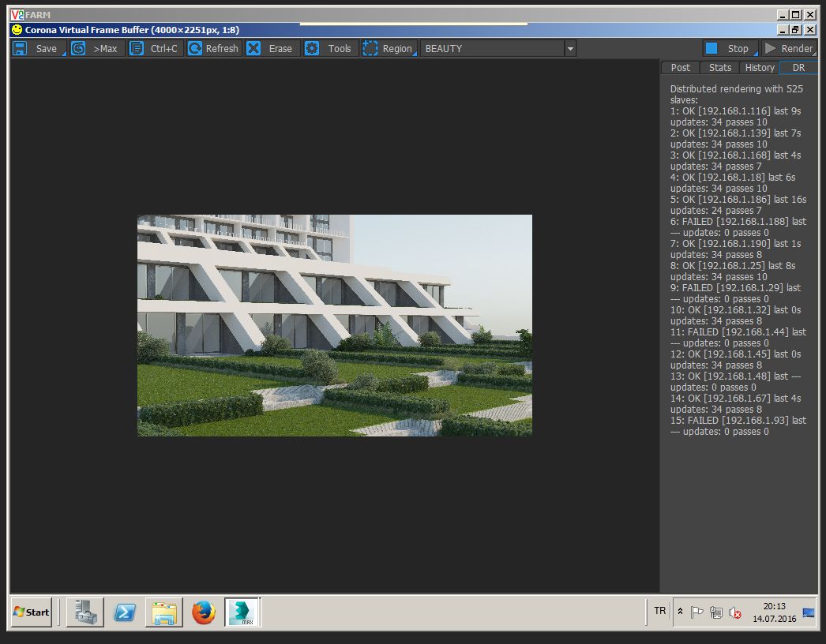The image size is (826, 644).
Task: Open the Action Center flag icon
Action: click(696, 612)
